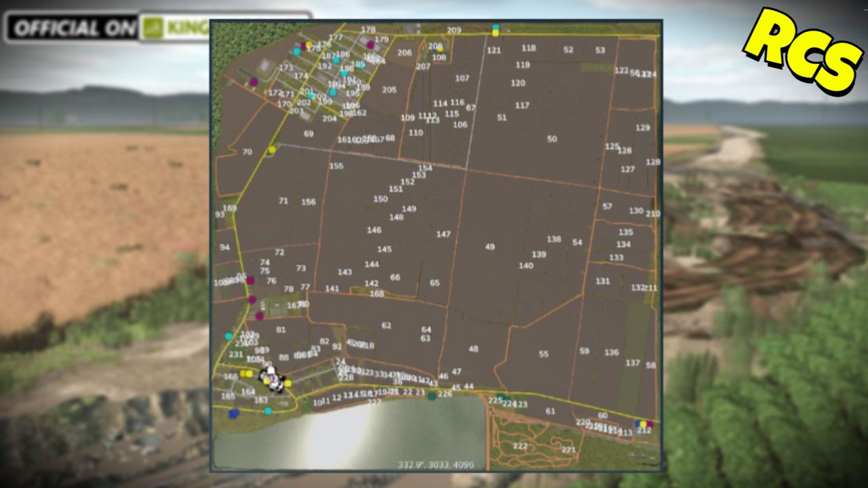The image size is (868, 488).
Task: Click the magenta marker above field 81
Action: pos(259,315)
